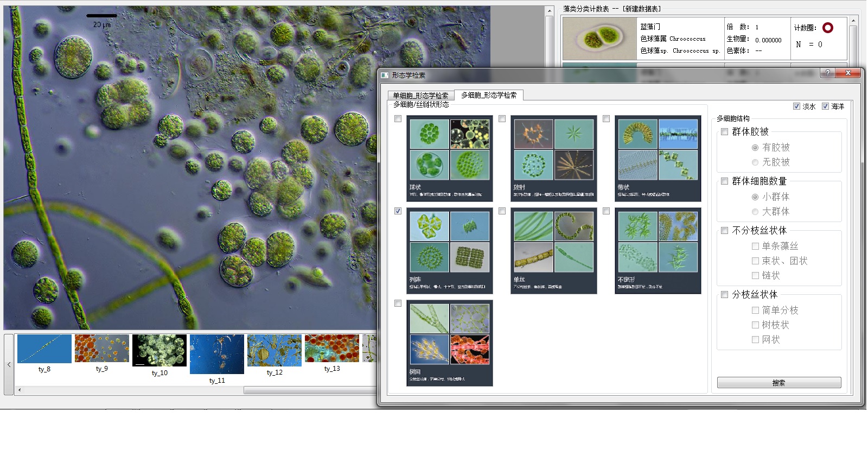The width and height of the screenshot is (868, 468).
Task: Select the 小群体 radio button
Action: coord(755,197)
